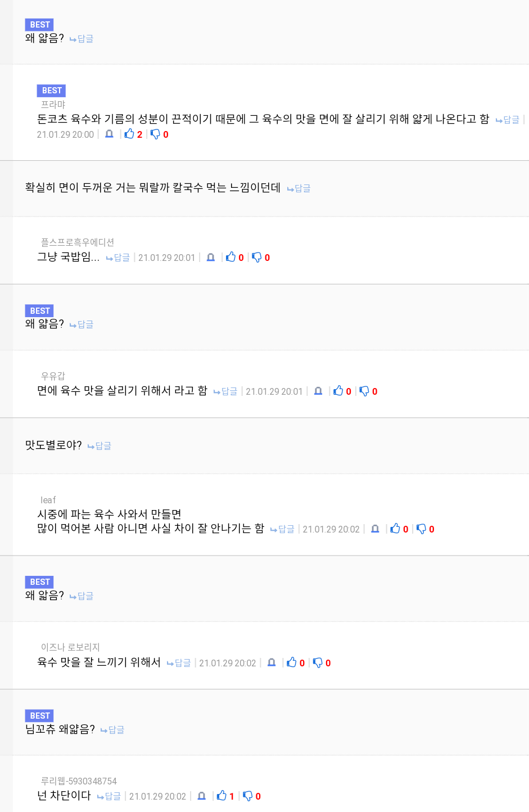Thumbs down 우유갑's comment
The height and width of the screenshot is (812, 529).
[365, 391]
